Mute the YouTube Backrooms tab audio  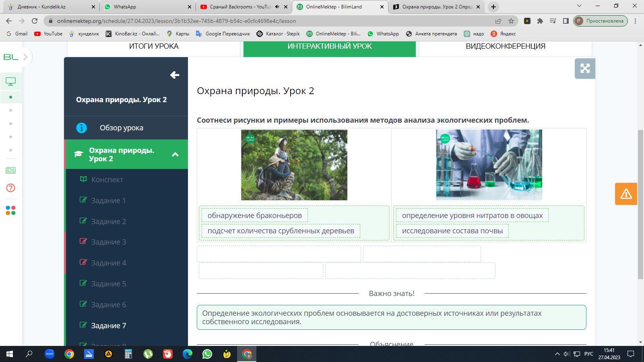pos(277,7)
